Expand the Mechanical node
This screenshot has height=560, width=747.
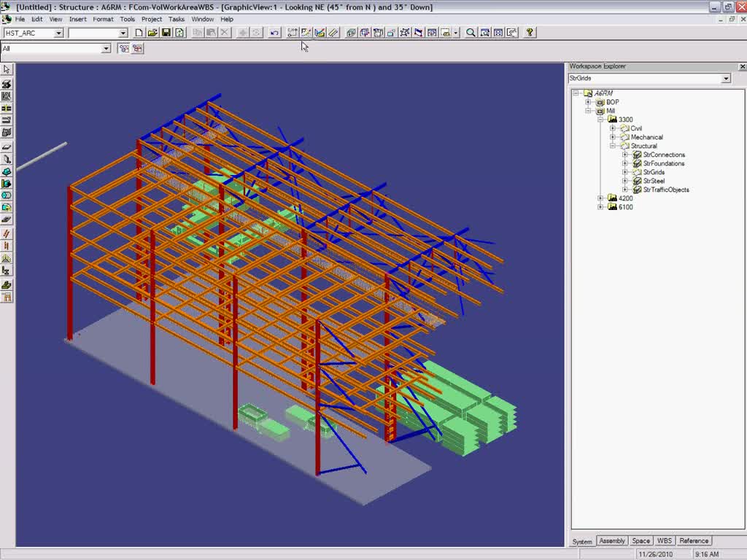(x=613, y=136)
